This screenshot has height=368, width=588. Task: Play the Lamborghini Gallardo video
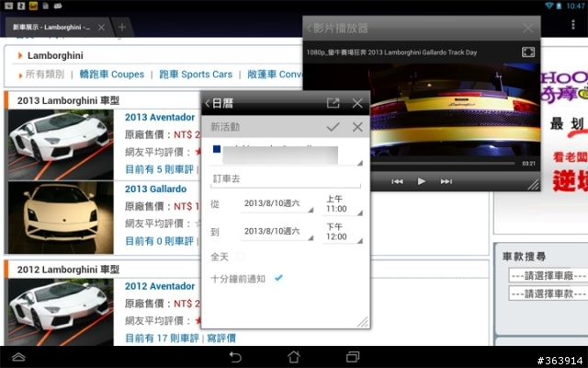tap(421, 181)
